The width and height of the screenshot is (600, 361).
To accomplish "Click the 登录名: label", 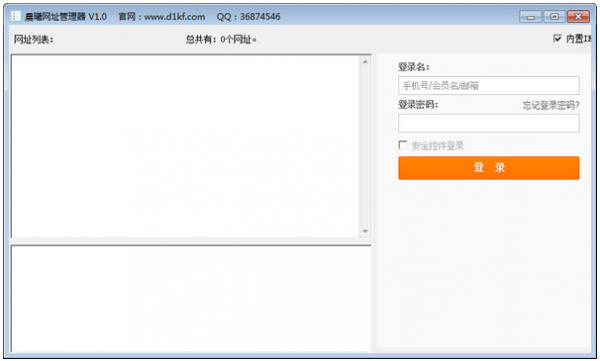I will click(x=414, y=67).
